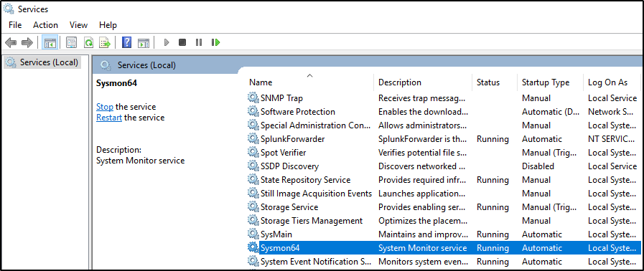
Task: Select the SplunkForwarder service name
Action: tap(292, 139)
